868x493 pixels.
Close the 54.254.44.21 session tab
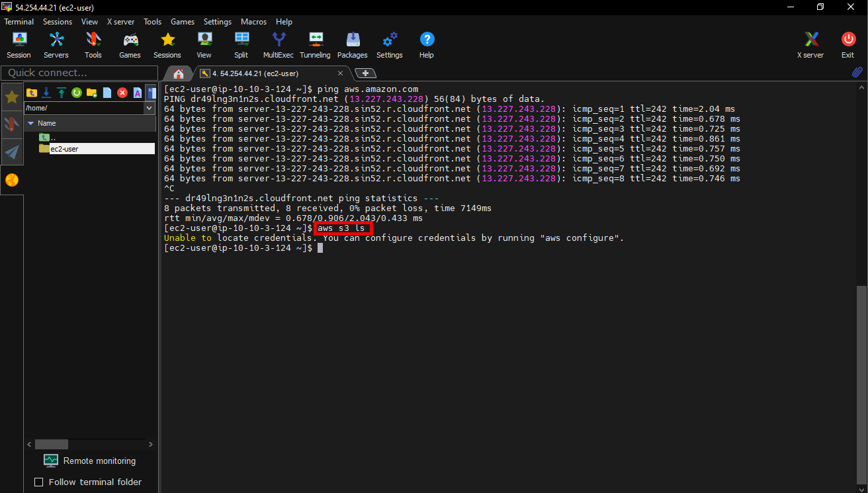point(341,73)
